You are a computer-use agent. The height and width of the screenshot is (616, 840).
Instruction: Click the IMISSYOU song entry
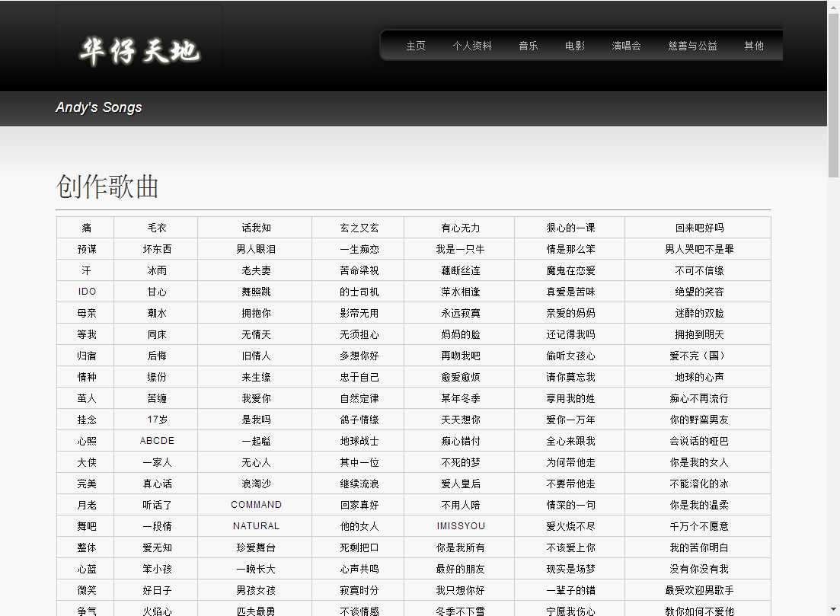461,526
